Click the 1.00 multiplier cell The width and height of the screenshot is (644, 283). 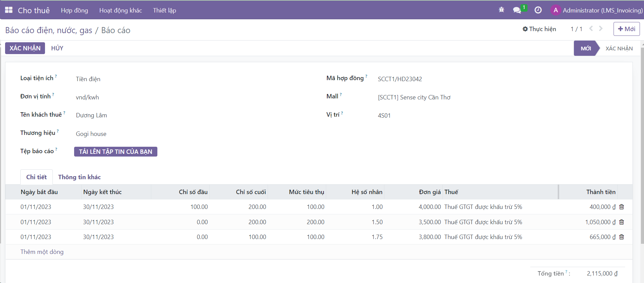(377, 207)
